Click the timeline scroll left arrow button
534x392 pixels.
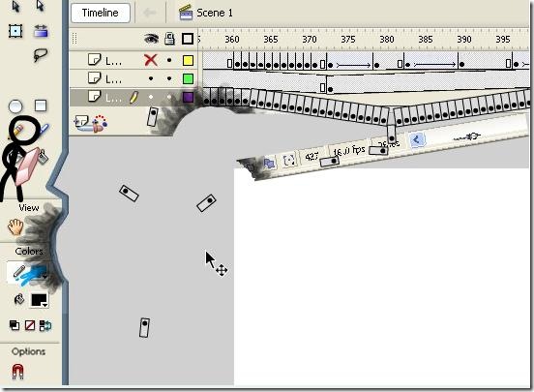418,139
